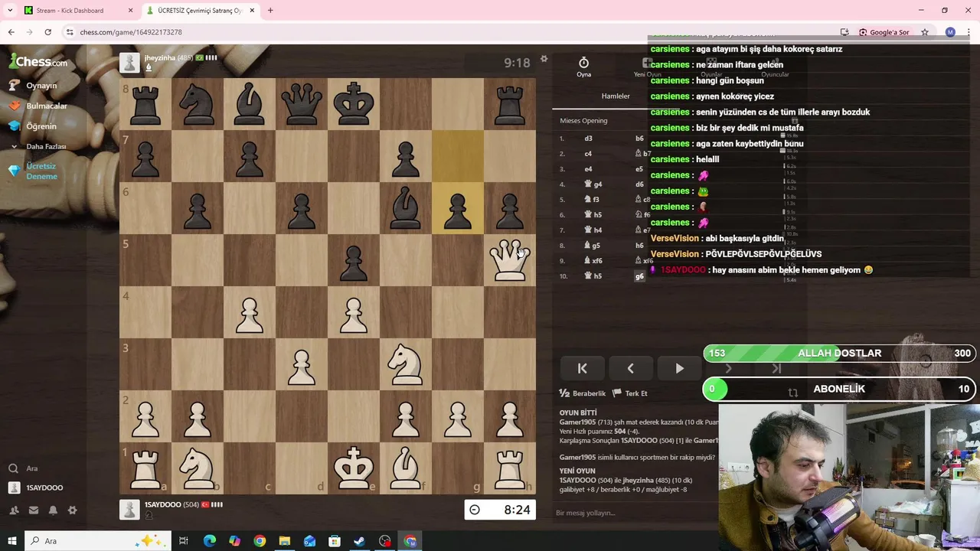Image resolution: width=980 pixels, height=551 pixels.
Task: Open Microsoft Store from the taskbar
Action: click(x=335, y=541)
